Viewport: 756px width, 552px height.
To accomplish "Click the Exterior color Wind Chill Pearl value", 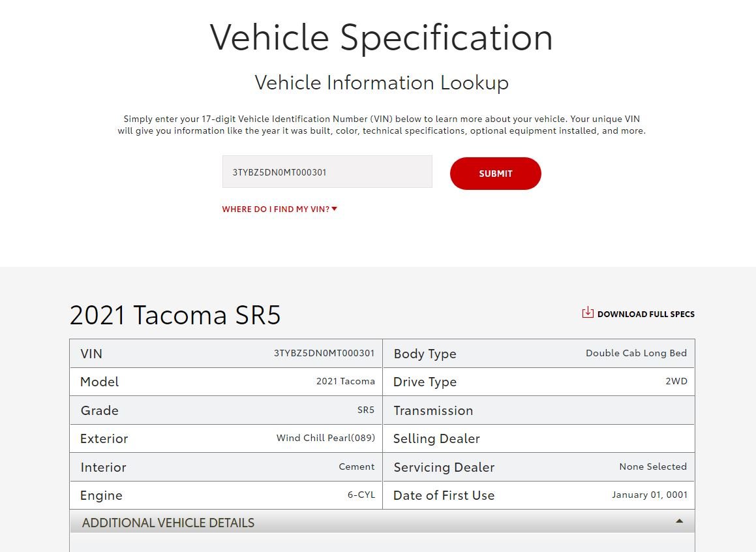I will coord(325,438).
